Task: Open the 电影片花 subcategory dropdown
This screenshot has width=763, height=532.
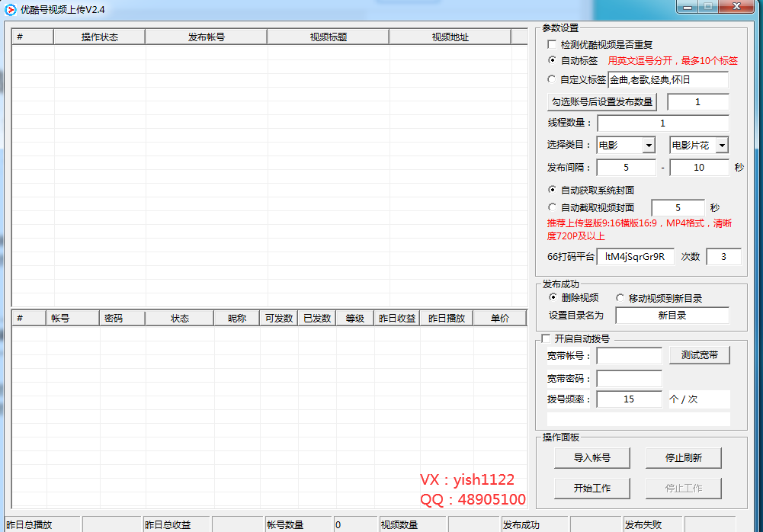Action: point(699,145)
